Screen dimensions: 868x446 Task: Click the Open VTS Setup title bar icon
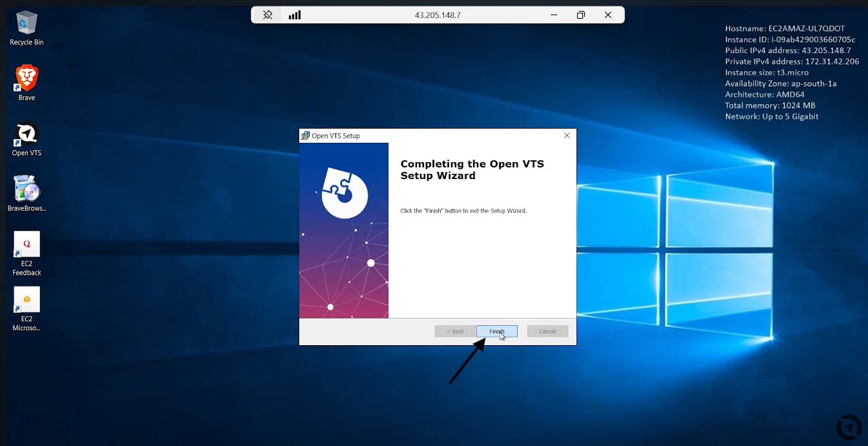[305, 136]
